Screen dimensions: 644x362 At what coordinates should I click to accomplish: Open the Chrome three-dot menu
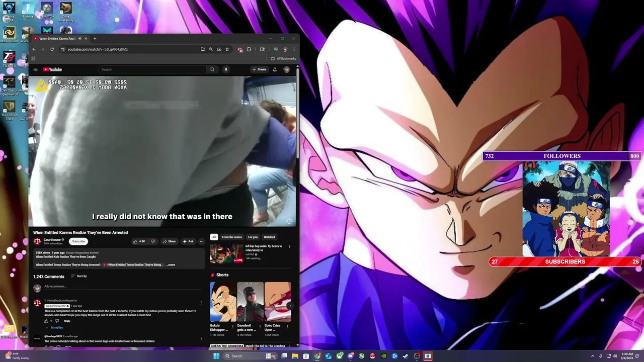click(294, 49)
